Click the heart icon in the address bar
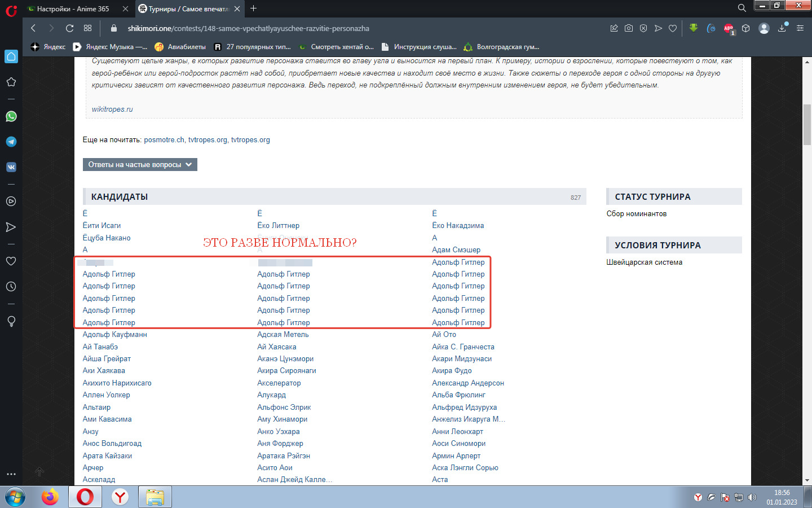 point(673,28)
